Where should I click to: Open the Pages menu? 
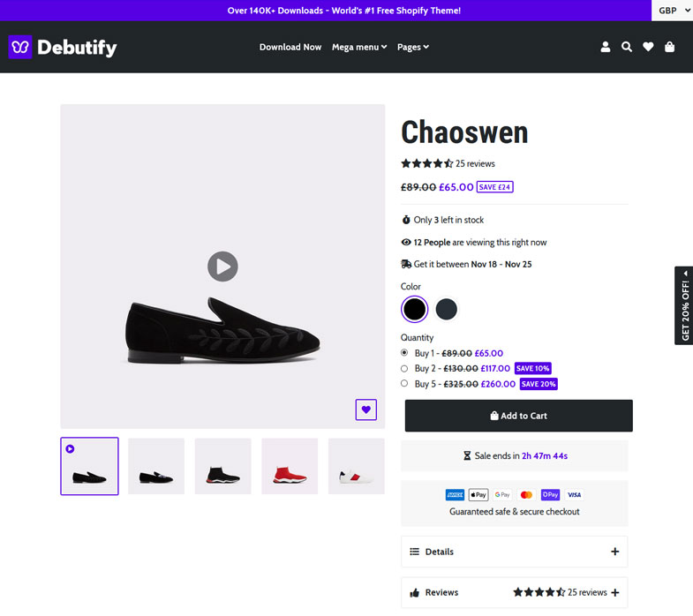[x=412, y=47]
